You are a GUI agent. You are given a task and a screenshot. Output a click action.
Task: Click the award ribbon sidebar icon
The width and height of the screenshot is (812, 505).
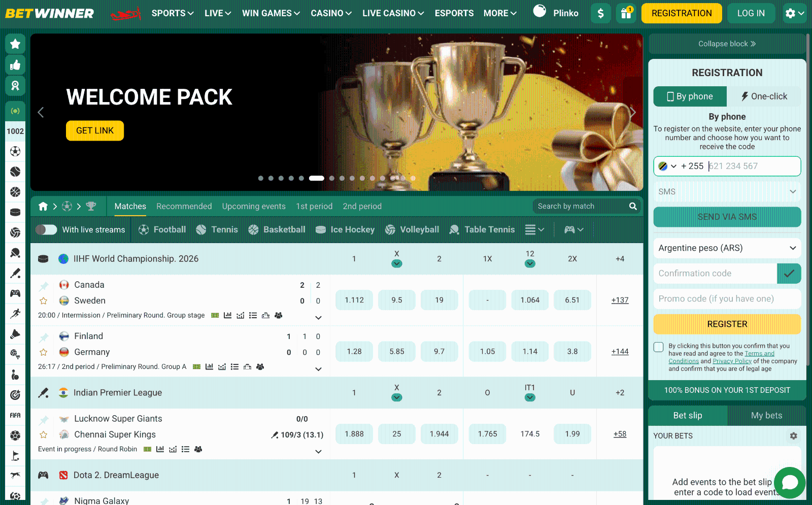point(15,86)
